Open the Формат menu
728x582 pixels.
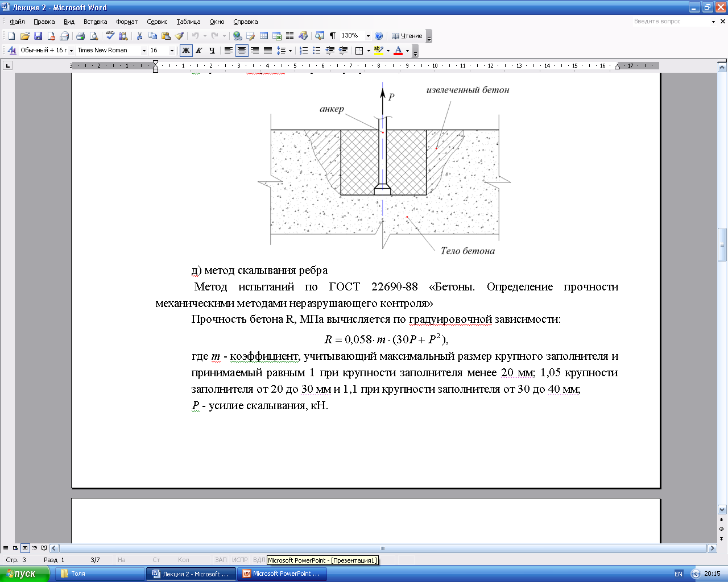click(x=127, y=22)
